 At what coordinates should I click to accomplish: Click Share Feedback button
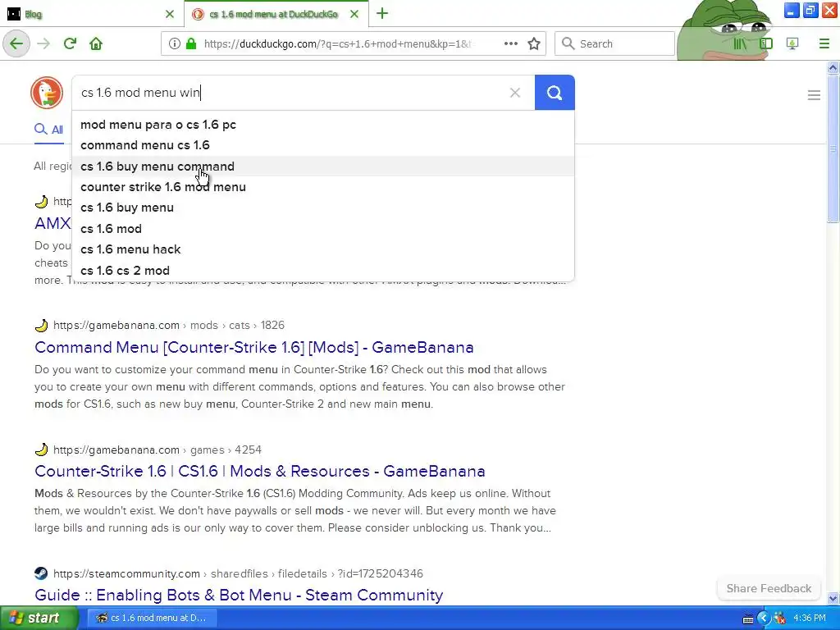769,588
